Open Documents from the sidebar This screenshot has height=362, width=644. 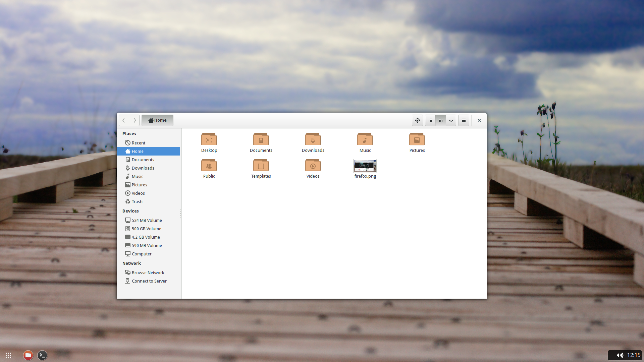point(148,160)
